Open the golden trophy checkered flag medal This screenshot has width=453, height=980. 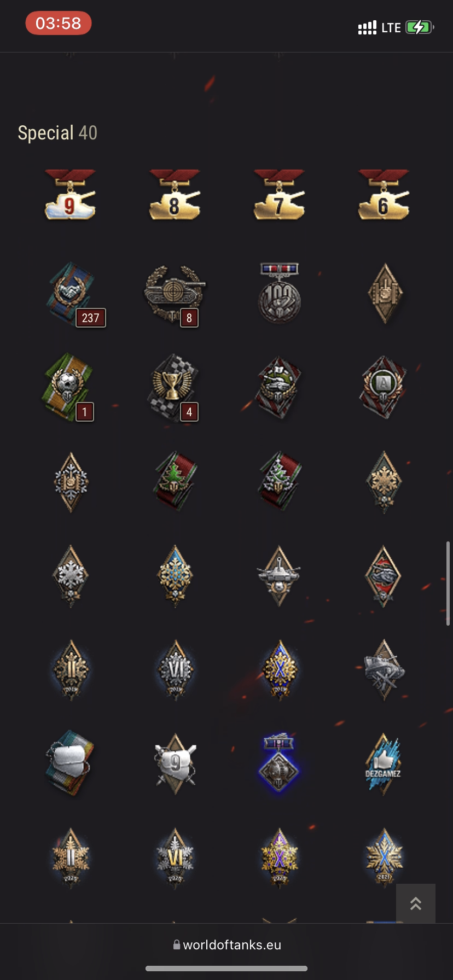174,387
